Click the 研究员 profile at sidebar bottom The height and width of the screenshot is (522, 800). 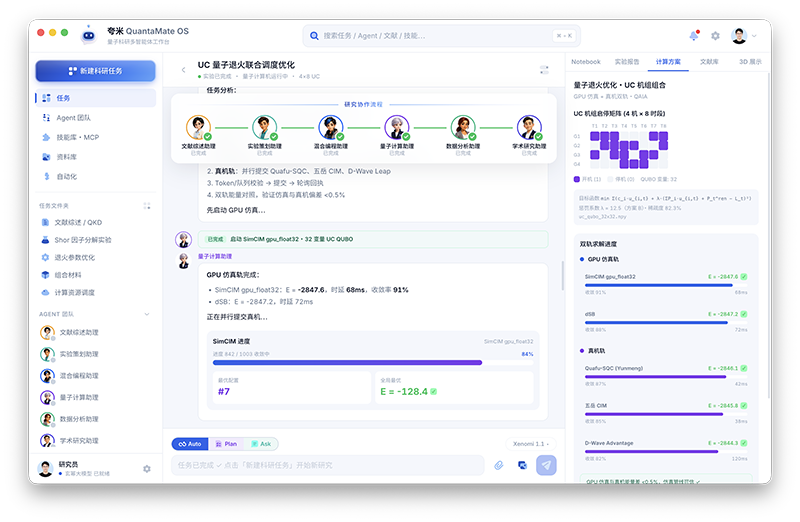click(x=74, y=468)
